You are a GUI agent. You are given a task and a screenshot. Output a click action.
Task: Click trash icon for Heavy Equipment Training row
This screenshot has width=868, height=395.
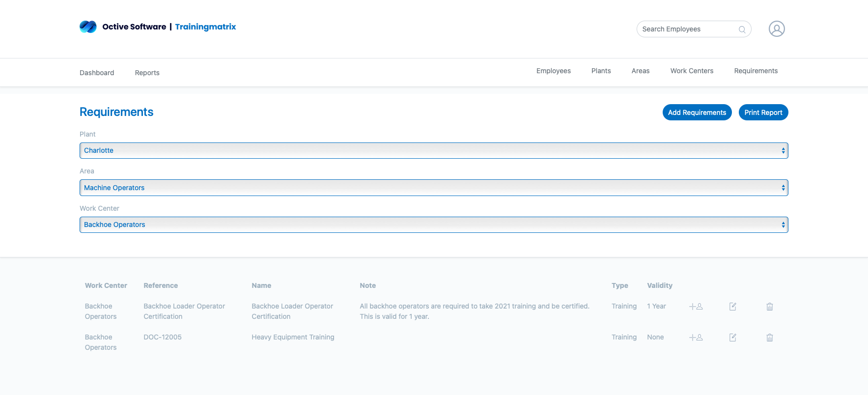(769, 338)
